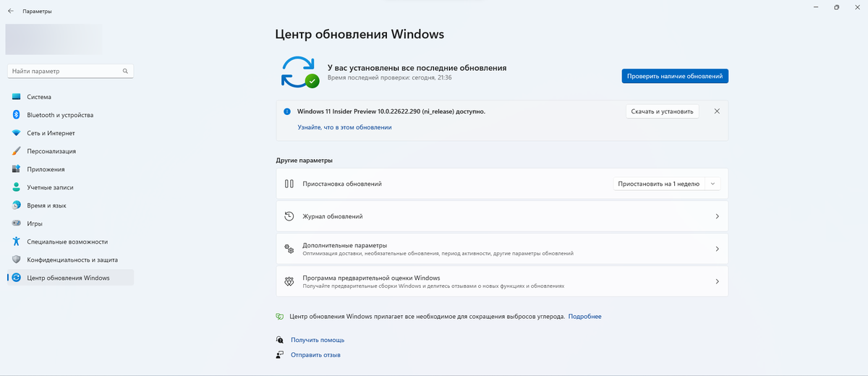Click the gamepad icon for Игры

[x=16, y=223]
